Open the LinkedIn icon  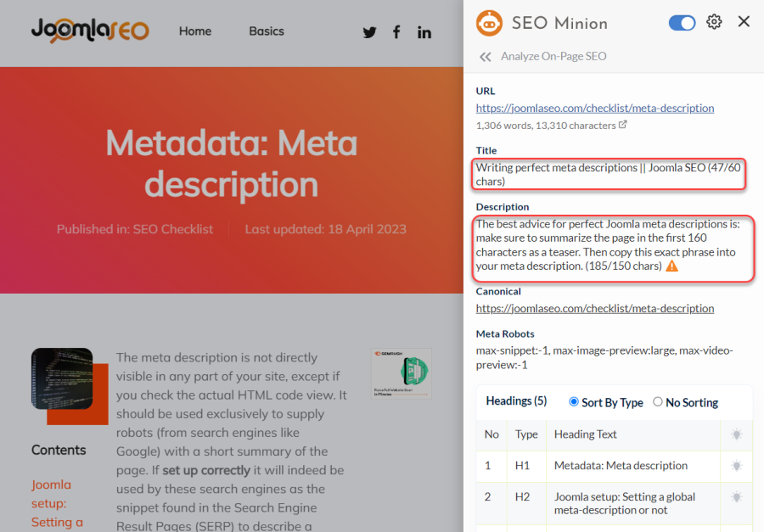tap(424, 32)
